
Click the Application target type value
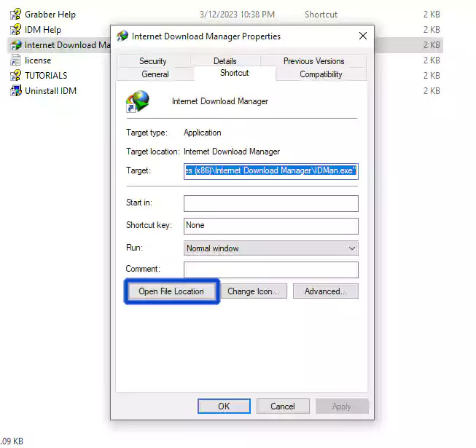coord(203,133)
